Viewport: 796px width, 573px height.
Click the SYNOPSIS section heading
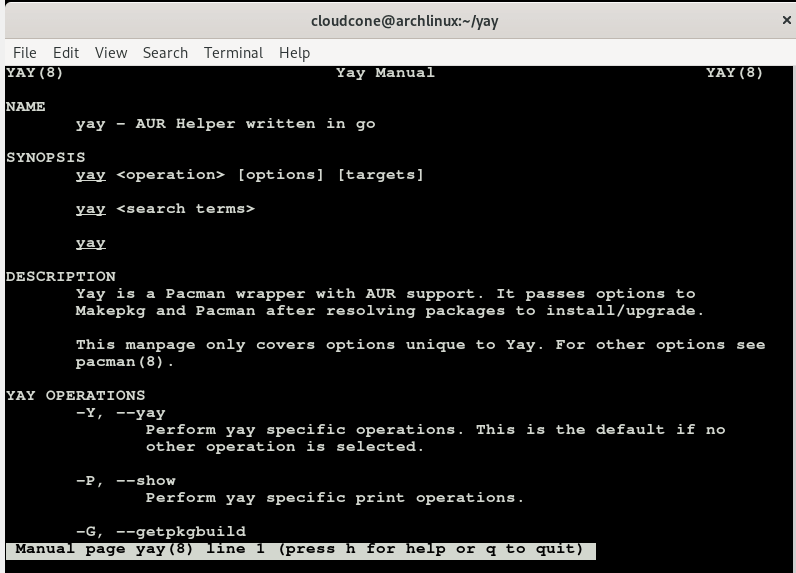(x=46, y=157)
